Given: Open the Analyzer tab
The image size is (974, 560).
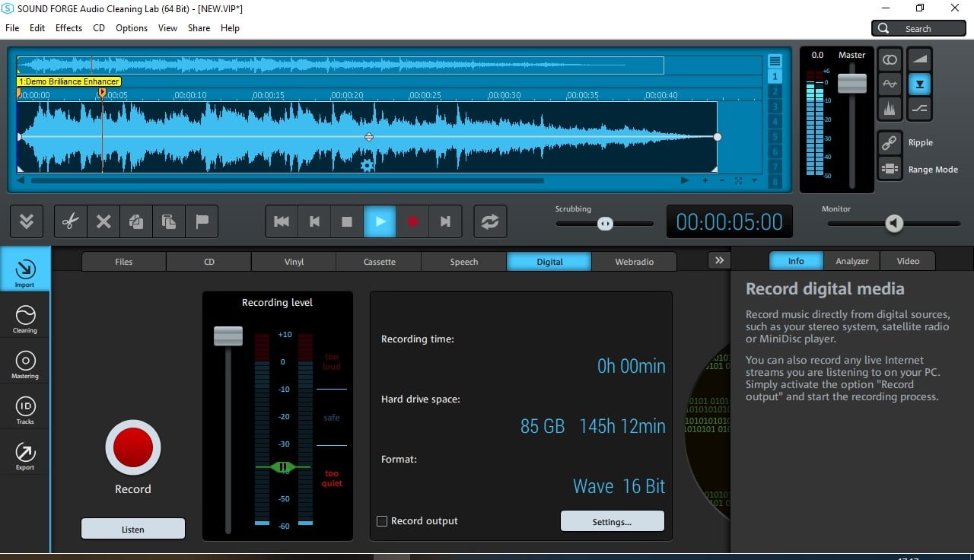Looking at the screenshot, I should (x=852, y=260).
